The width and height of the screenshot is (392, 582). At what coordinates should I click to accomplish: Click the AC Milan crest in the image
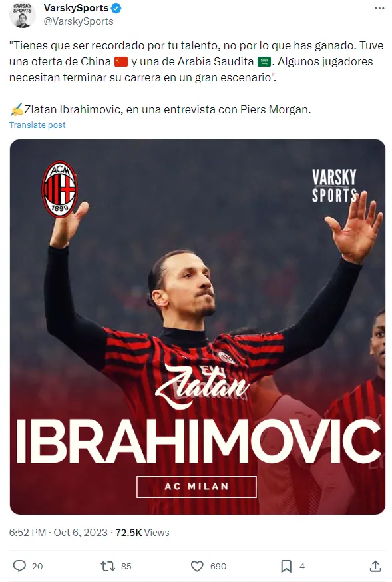pyautogui.click(x=59, y=189)
